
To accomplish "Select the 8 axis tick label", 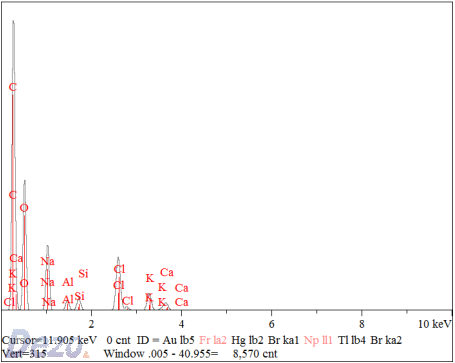I will click(362, 324).
